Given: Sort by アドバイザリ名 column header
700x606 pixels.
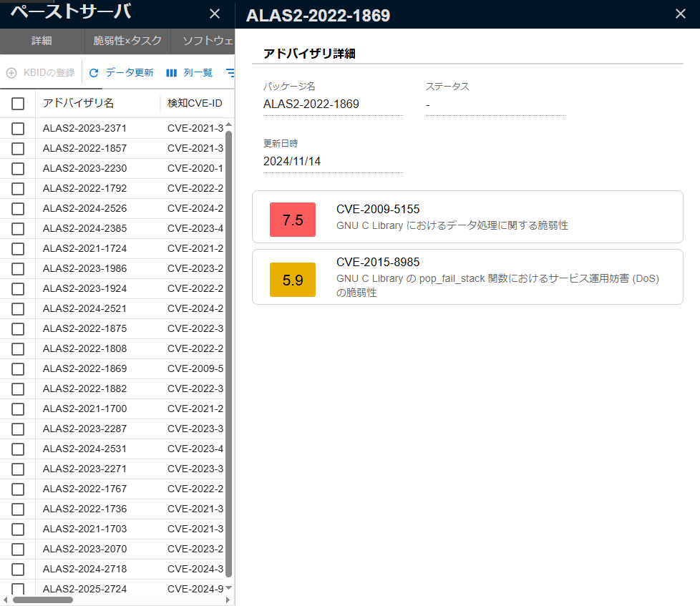Looking at the screenshot, I should 78,103.
